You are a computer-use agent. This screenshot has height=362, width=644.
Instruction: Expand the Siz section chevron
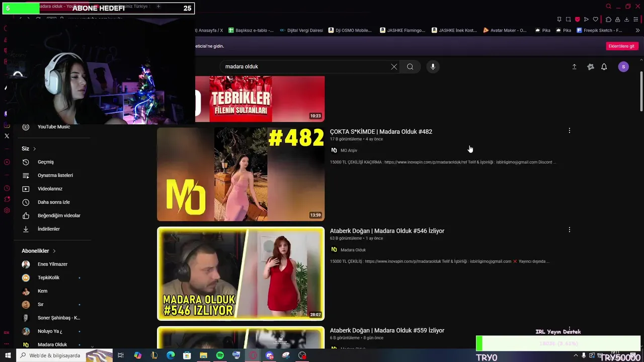click(34, 149)
